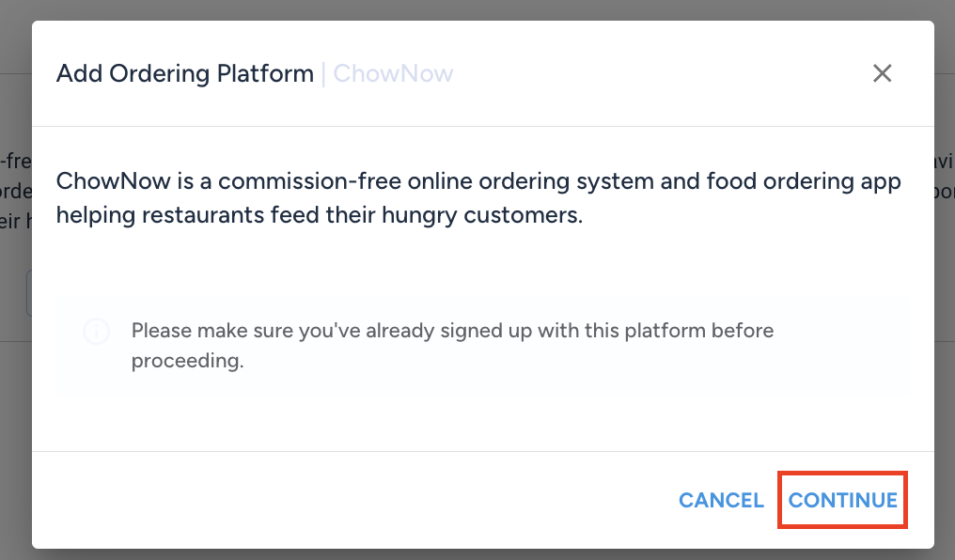Click CONTINUE to proceed with ChowNow setup
Viewport: 955px width, 560px height.
(x=841, y=500)
